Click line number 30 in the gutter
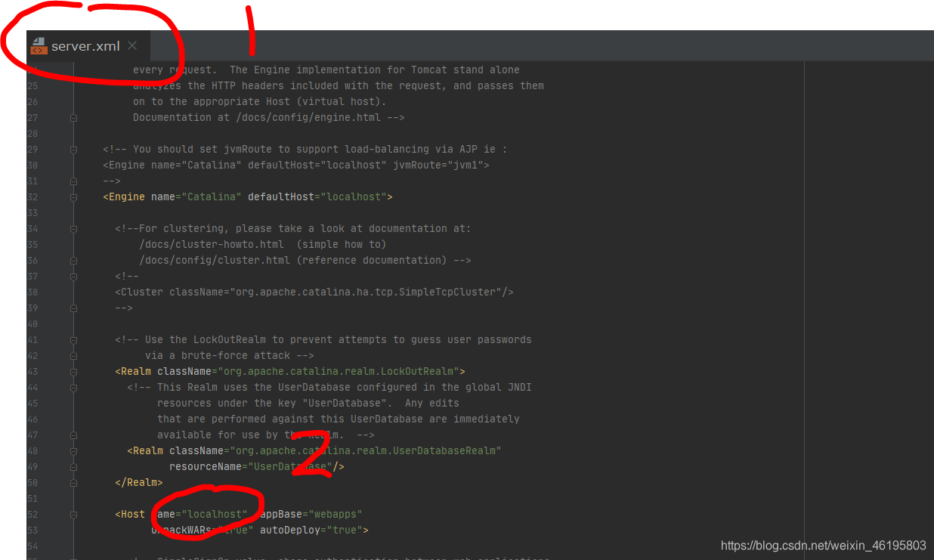 coord(32,165)
